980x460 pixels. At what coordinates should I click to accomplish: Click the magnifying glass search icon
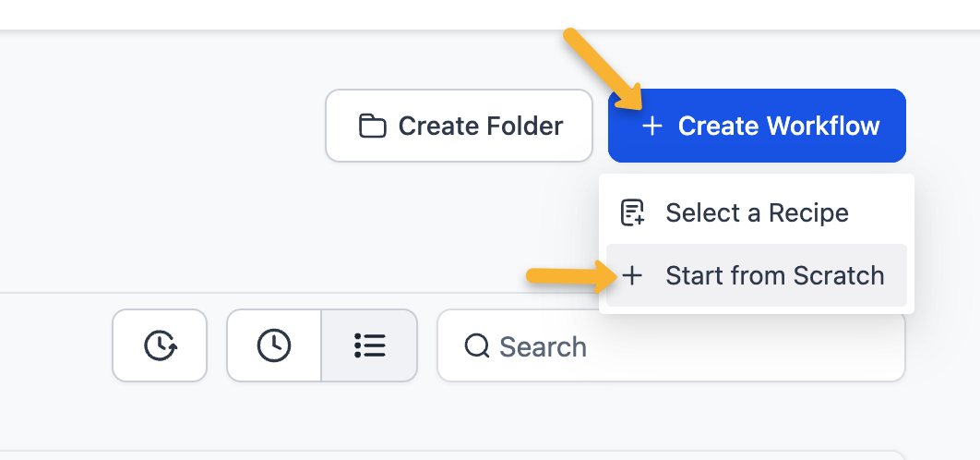[x=477, y=346]
